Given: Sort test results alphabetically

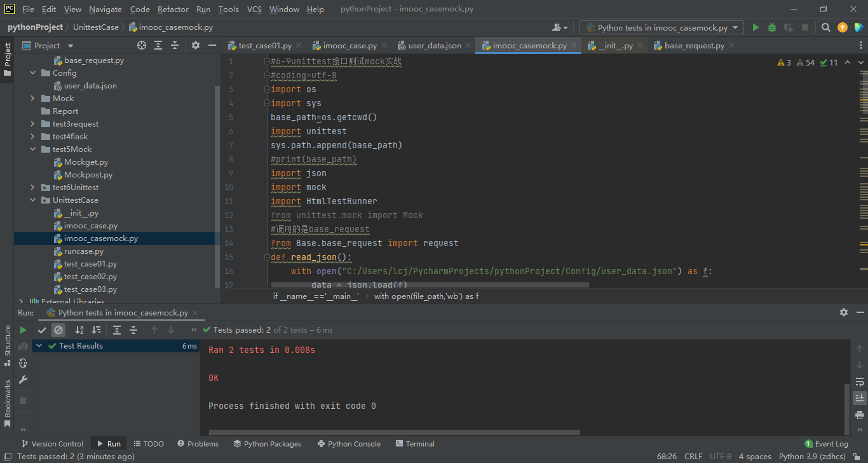Looking at the screenshot, I should pyautogui.click(x=79, y=330).
